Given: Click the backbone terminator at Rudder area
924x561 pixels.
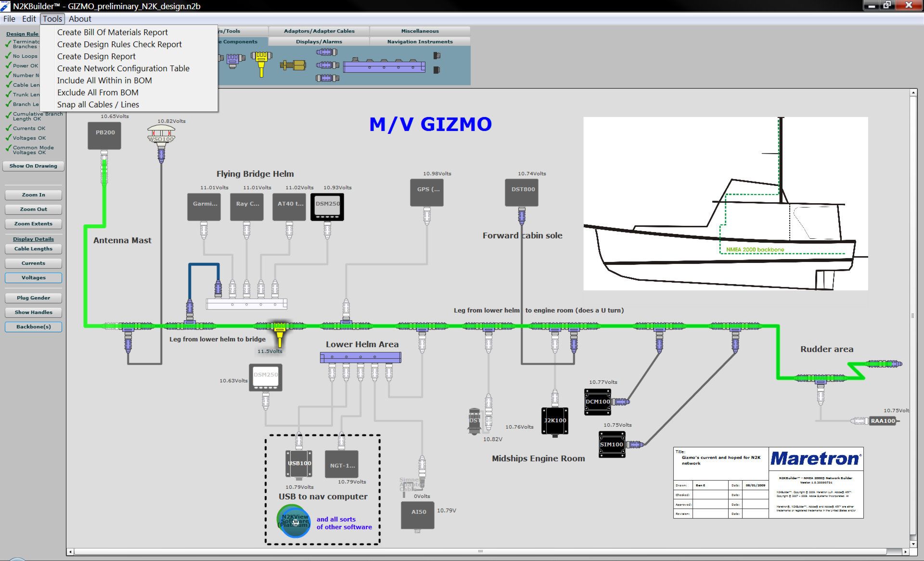Looking at the screenshot, I should (884, 364).
